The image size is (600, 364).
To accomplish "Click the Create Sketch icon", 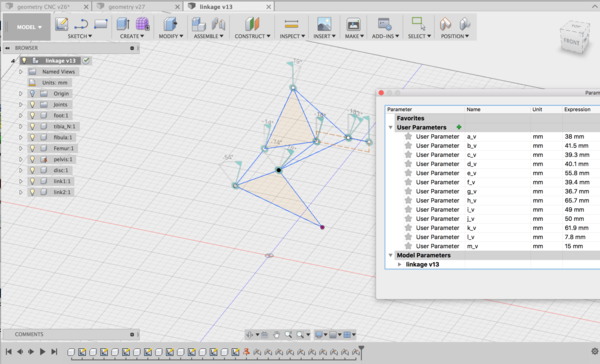I will click(62, 24).
